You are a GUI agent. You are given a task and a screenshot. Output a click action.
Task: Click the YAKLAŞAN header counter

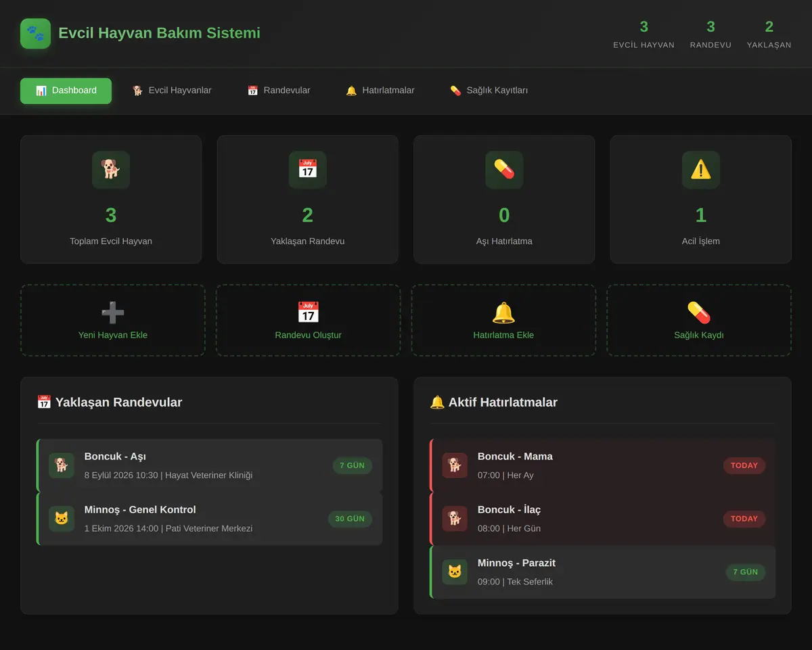(x=769, y=34)
